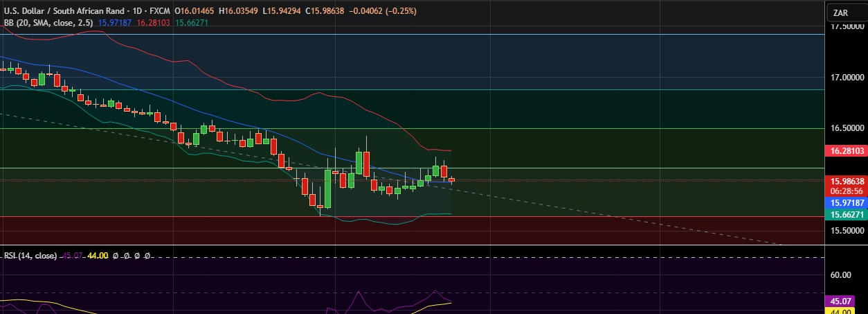The height and width of the screenshot is (314, 868).
Task: Open the ZAR currency dropdown
Action: (846, 12)
